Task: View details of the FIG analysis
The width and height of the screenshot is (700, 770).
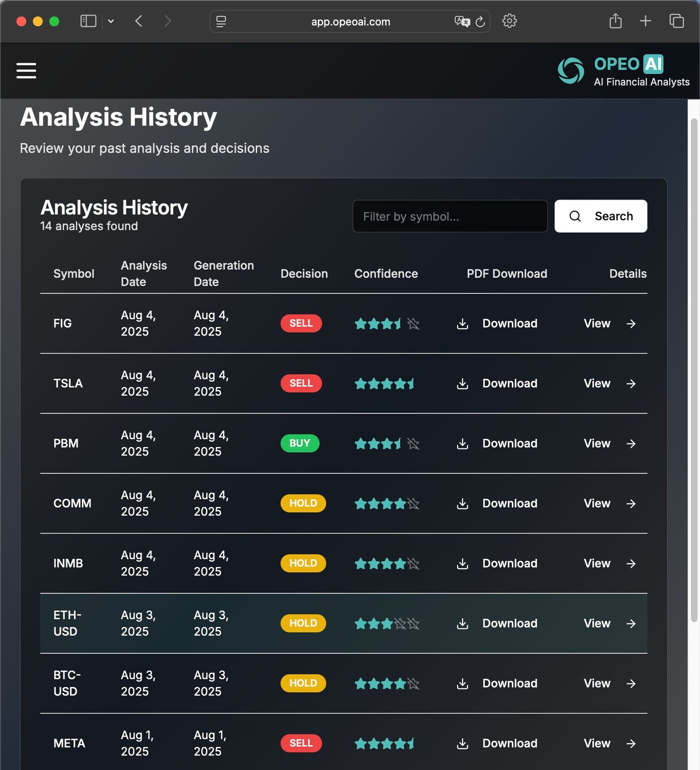Action: pyautogui.click(x=610, y=323)
